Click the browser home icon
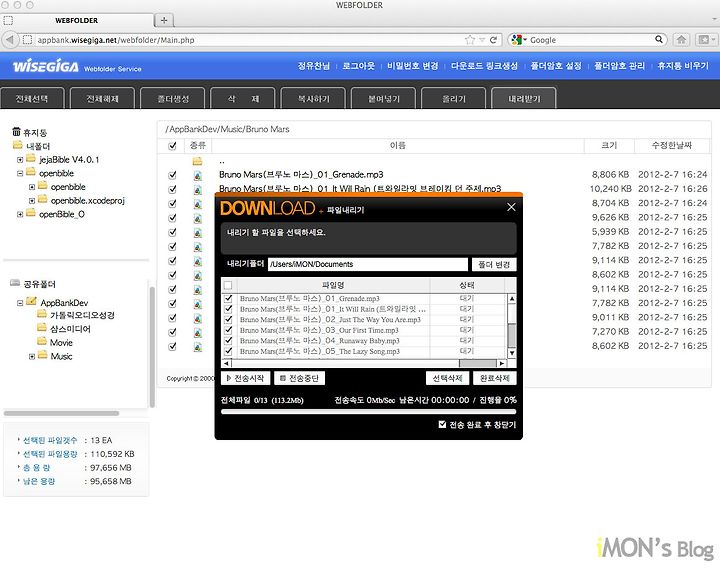This screenshot has height=568, width=720. tap(681, 40)
